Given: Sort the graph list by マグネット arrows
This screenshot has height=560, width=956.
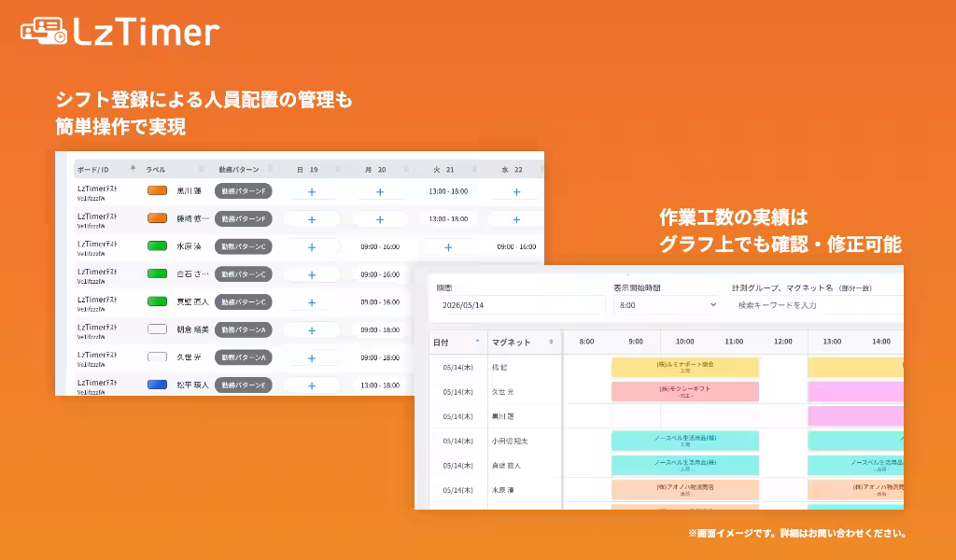Looking at the screenshot, I should point(551,342).
